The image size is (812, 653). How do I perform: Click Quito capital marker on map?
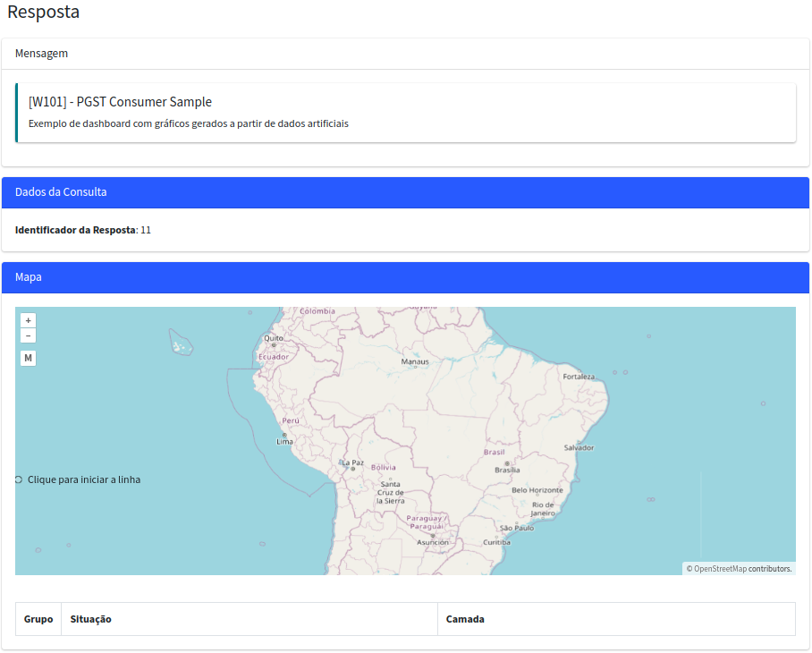pyautogui.click(x=274, y=344)
